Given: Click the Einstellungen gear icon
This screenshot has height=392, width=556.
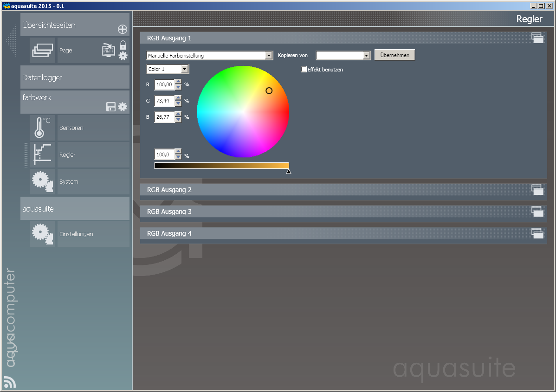Looking at the screenshot, I should pos(42,234).
